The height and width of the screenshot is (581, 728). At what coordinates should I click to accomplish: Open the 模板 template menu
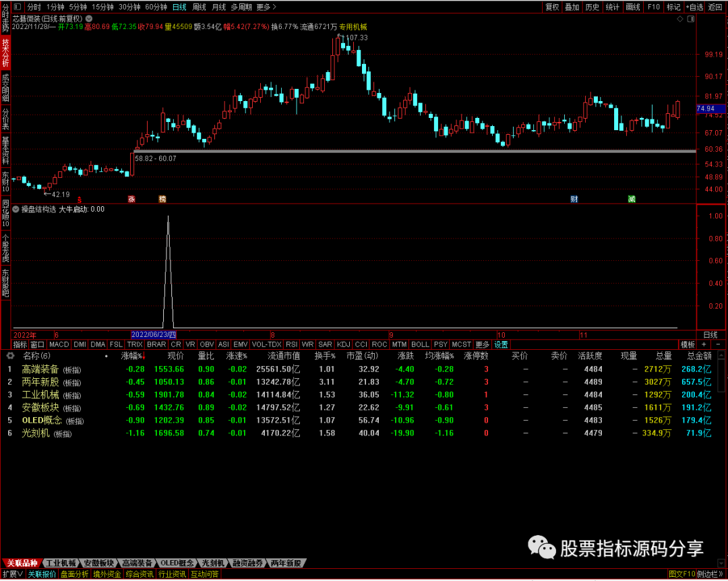coord(688,344)
